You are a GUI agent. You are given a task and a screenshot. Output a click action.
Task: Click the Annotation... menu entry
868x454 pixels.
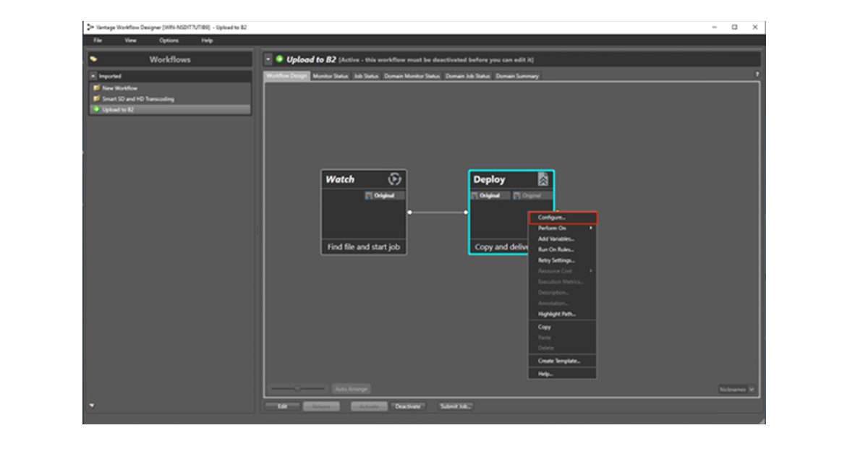(562, 303)
